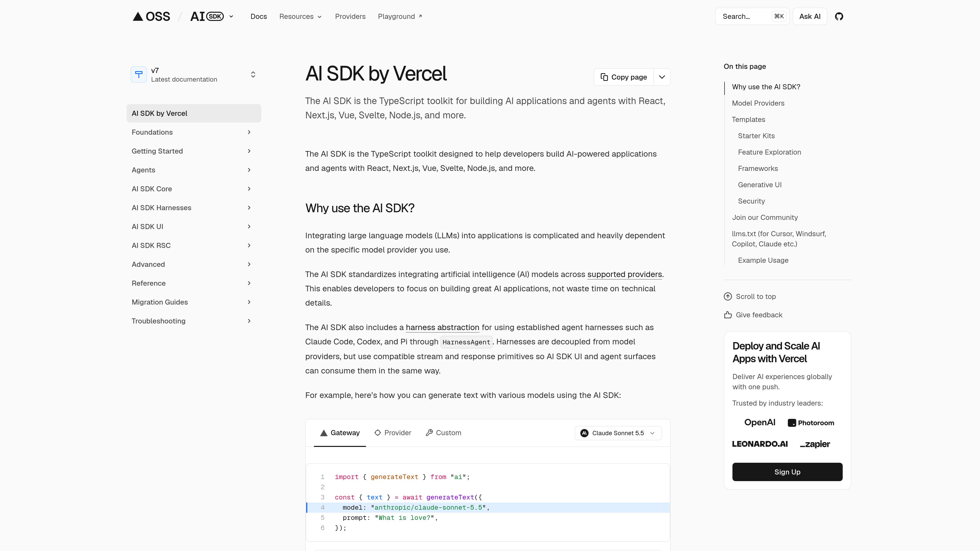Expand the Getting Started sidebar section
Screen dimensions: 980x551
[194, 151]
